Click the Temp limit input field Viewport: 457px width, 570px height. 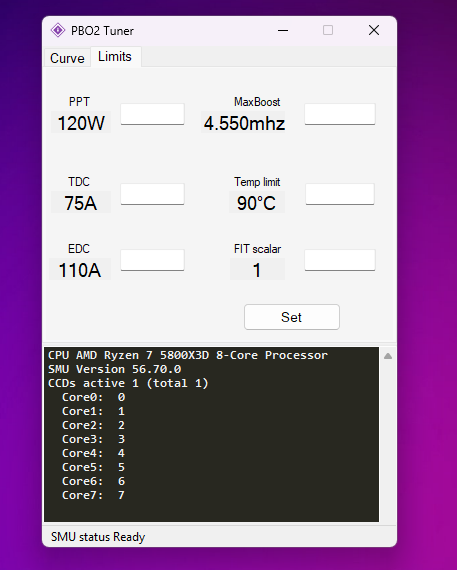340,194
